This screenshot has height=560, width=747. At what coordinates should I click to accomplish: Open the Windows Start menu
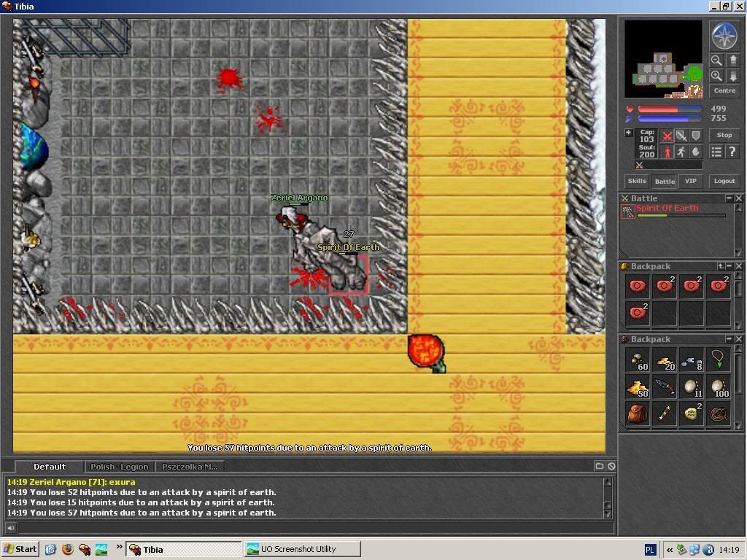(x=20, y=549)
